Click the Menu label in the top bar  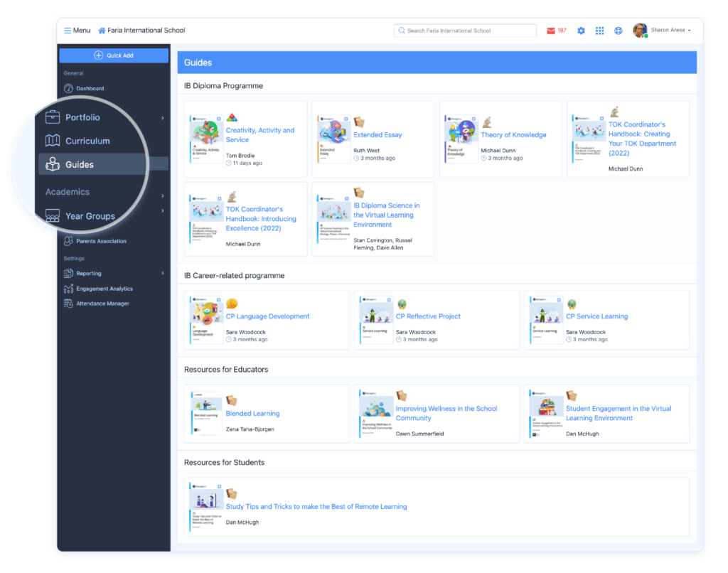coord(82,30)
